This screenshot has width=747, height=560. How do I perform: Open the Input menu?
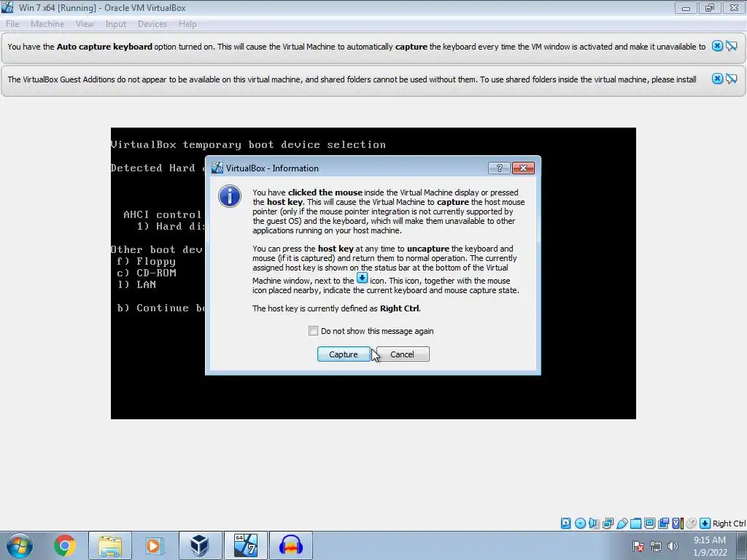[x=116, y=24]
